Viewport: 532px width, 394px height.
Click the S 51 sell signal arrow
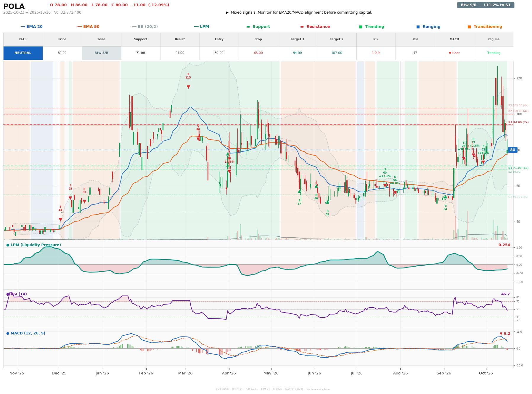click(x=84, y=202)
